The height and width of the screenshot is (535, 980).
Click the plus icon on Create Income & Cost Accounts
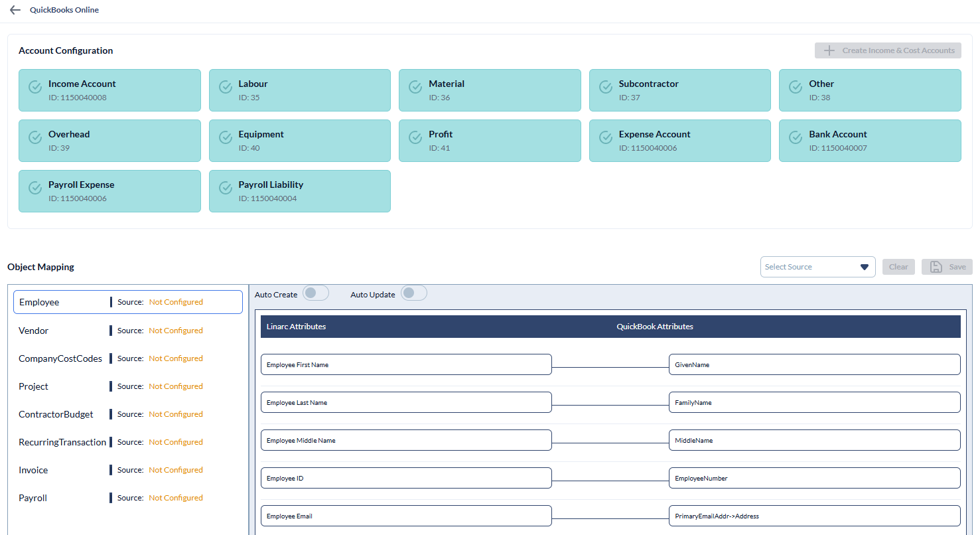829,50
